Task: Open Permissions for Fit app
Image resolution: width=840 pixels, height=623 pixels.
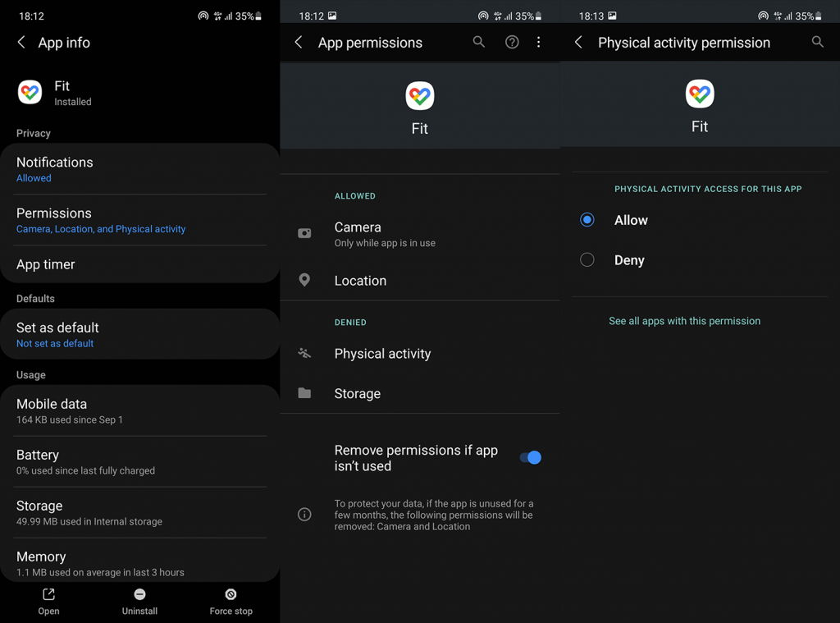Action: click(139, 220)
